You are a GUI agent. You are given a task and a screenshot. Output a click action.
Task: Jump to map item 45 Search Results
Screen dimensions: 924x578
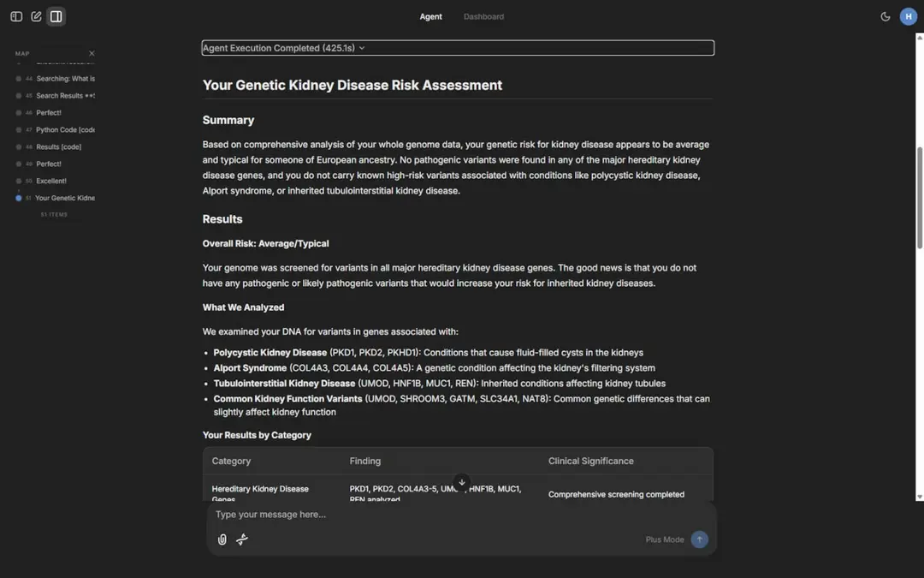[64, 96]
